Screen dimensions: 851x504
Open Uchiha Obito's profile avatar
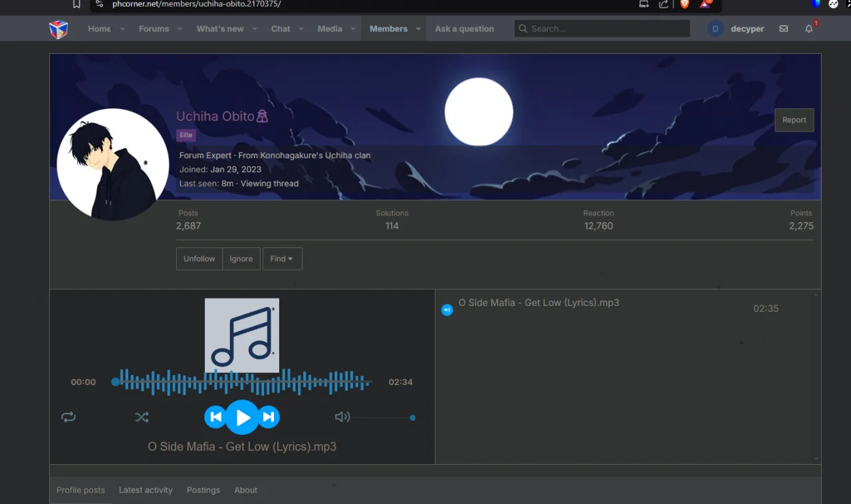[x=113, y=164]
